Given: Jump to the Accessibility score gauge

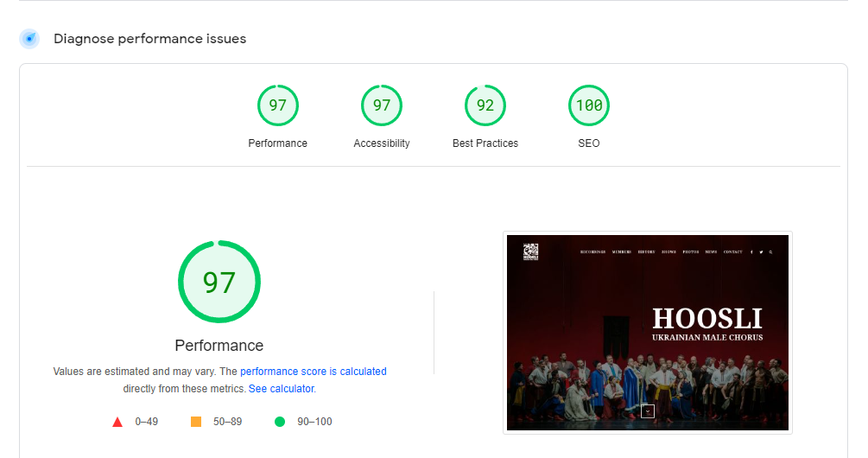Looking at the screenshot, I should (381, 106).
